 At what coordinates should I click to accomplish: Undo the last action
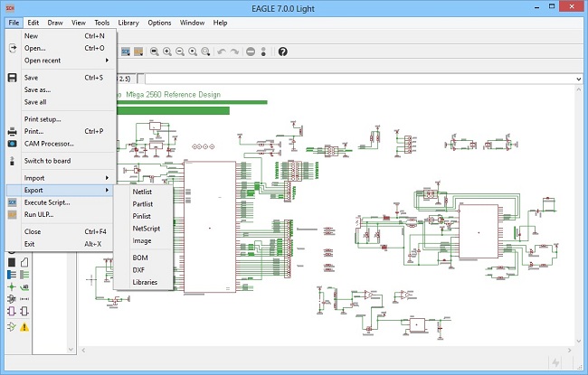tap(222, 52)
